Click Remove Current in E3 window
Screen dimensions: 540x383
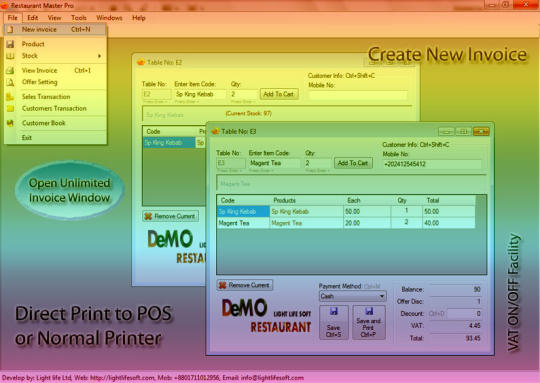(245, 285)
